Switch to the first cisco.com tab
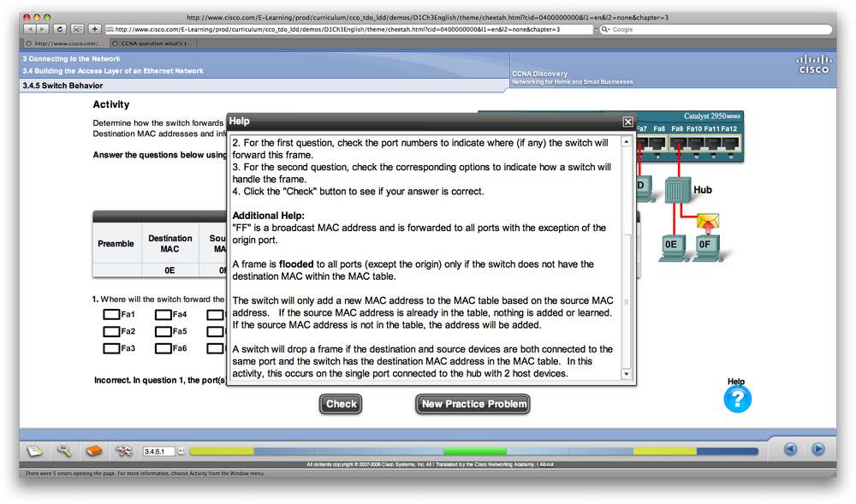This screenshot has height=504, width=856. (x=68, y=44)
